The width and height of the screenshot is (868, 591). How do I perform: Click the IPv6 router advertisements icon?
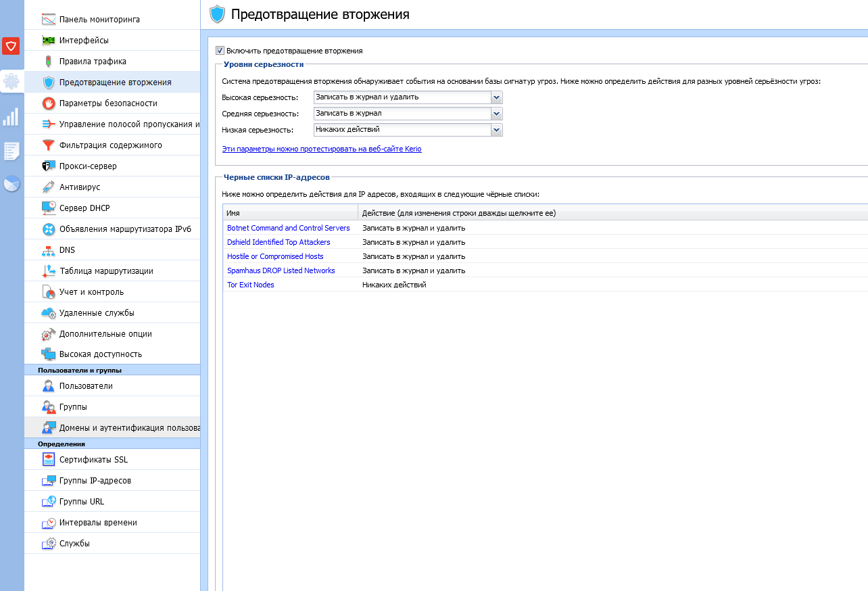click(x=49, y=229)
